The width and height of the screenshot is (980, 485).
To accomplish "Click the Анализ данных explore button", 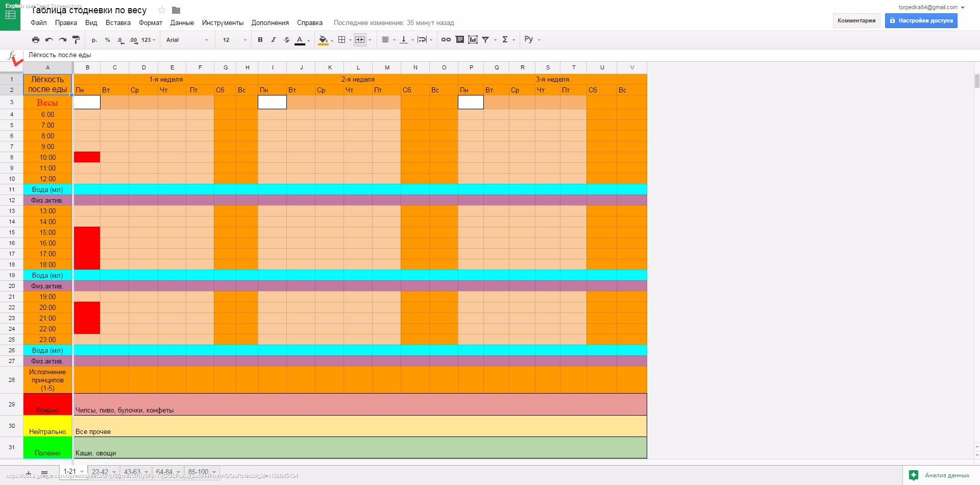I will (940, 475).
